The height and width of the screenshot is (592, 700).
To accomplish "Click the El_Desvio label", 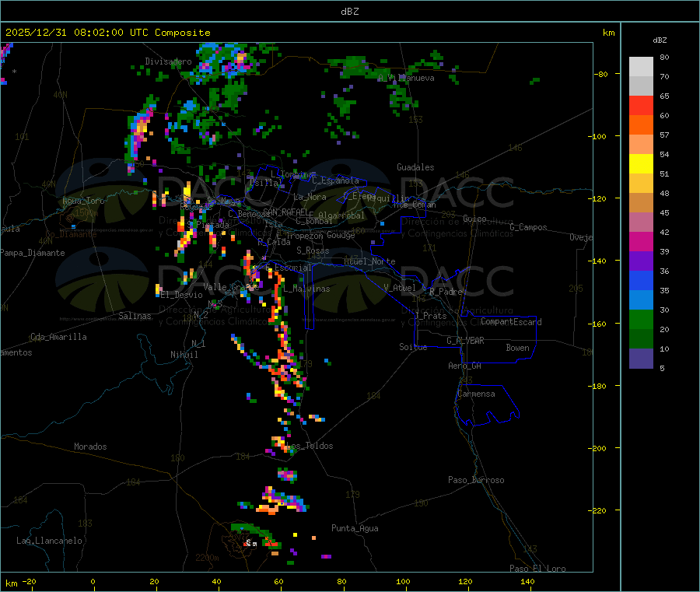I will pos(182,295).
